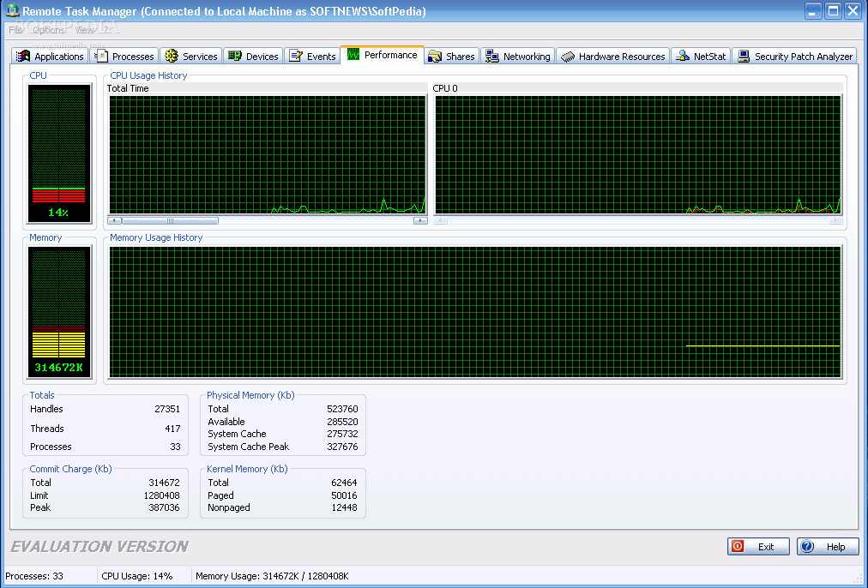Switch to the Performance tab
This screenshot has width=868, height=588.
click(382, 55)
